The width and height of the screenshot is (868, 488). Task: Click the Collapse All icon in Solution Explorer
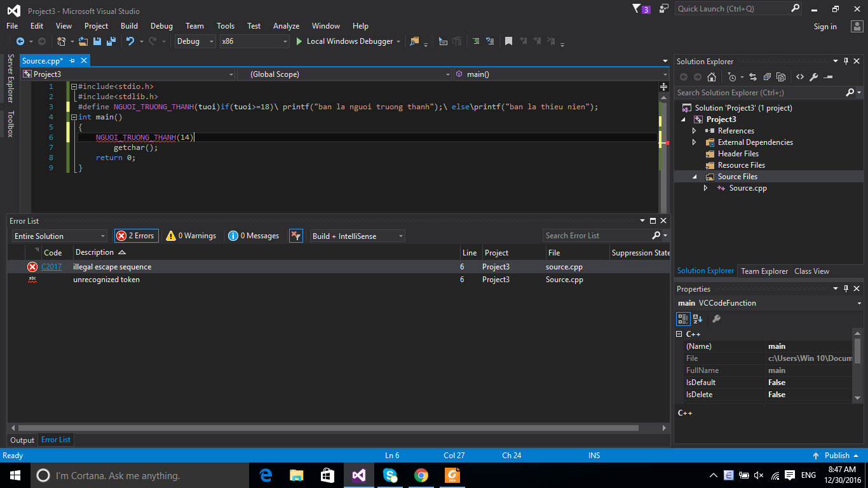[x=767, y=77]
